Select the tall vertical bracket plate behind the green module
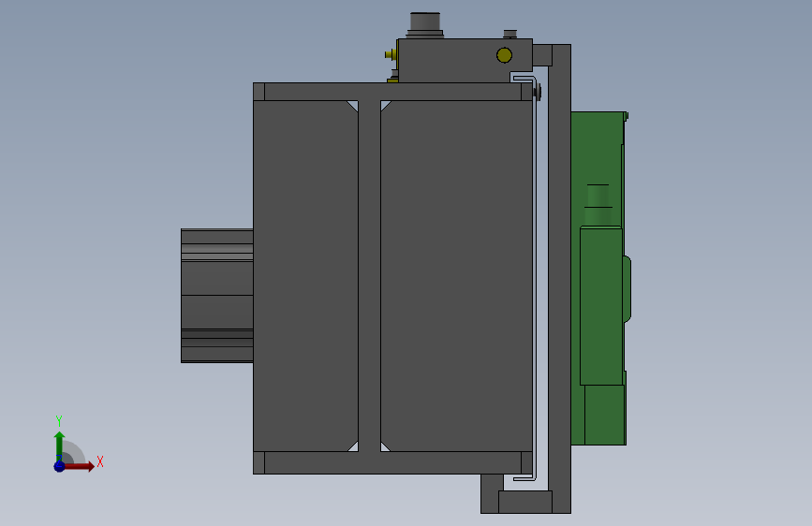The height and width of the screenshot is (526, 812). tap(560, 279)
